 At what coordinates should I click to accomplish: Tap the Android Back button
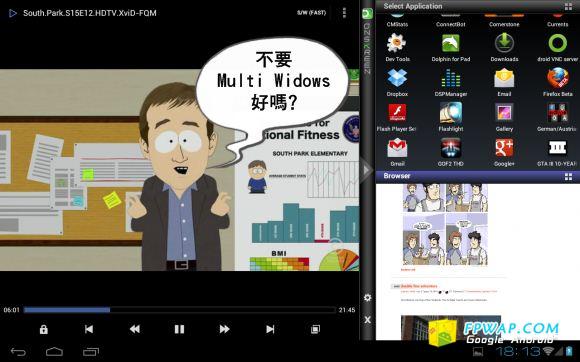18,352
